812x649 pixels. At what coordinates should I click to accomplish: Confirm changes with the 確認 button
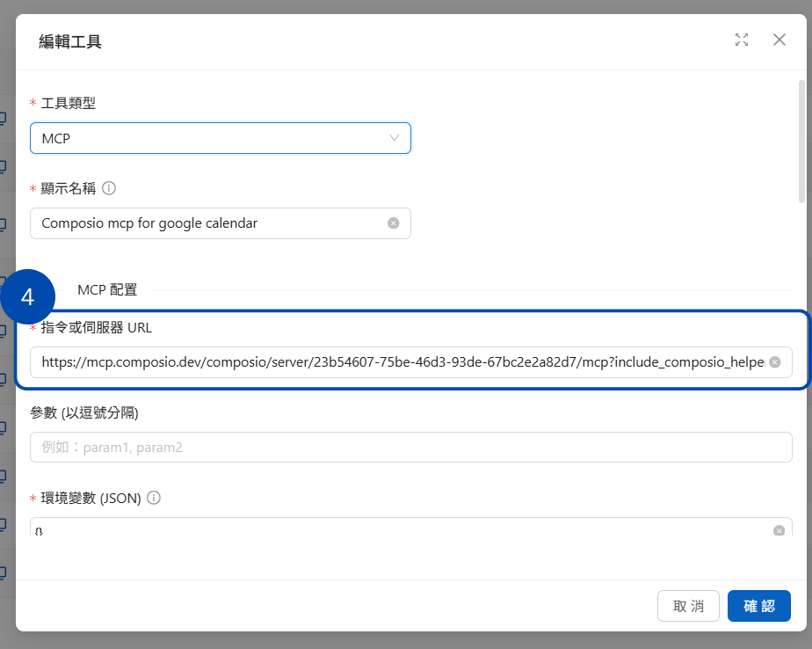pos(758,606)
